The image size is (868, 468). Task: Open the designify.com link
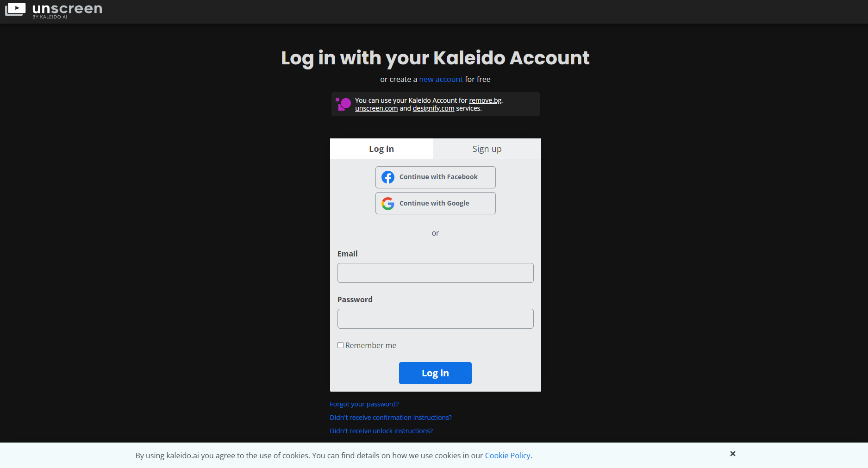tap(433, 108)
